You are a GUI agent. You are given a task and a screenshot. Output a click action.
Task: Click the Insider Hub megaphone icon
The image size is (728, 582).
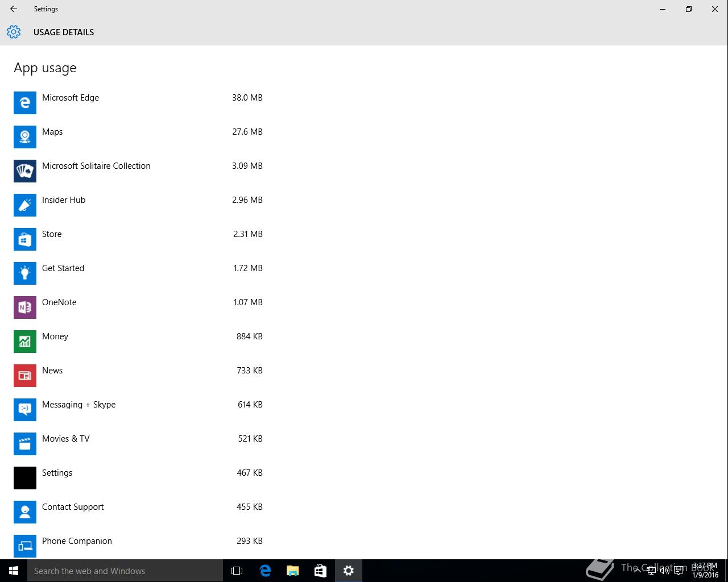[x=25, y=205]
